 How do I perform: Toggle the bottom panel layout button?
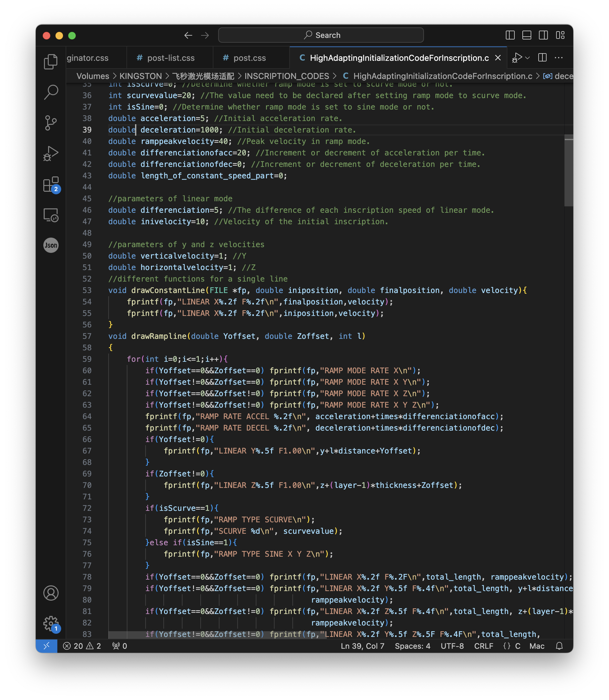tap(527, 35)
